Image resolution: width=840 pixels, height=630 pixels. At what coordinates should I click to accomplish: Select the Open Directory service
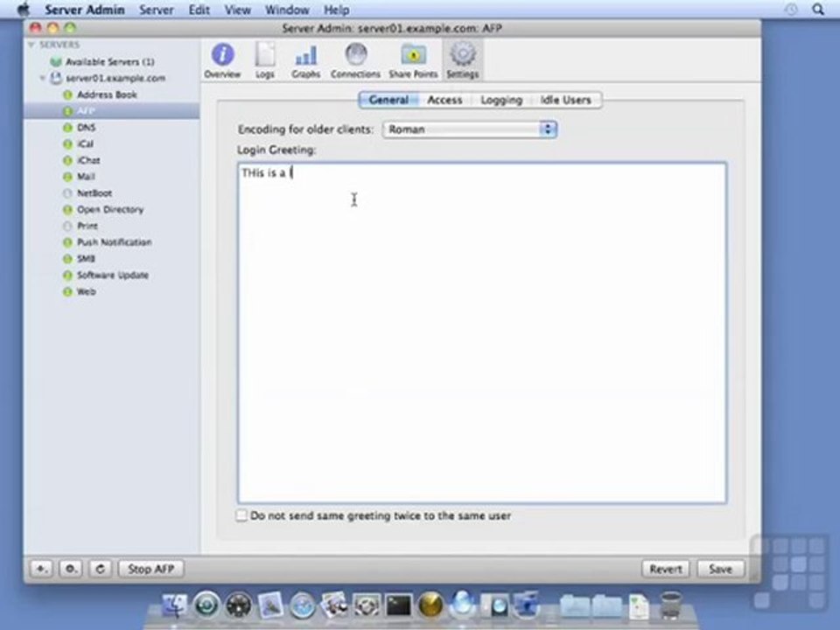110,209
